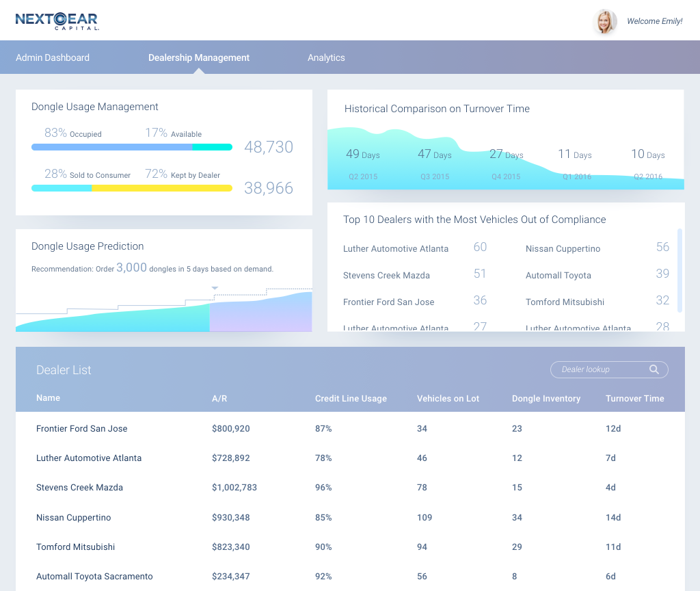Select Stevens Creek Mazda in compliance list
Viewport: 700px width, 591px height.
(x=415, y=275)
